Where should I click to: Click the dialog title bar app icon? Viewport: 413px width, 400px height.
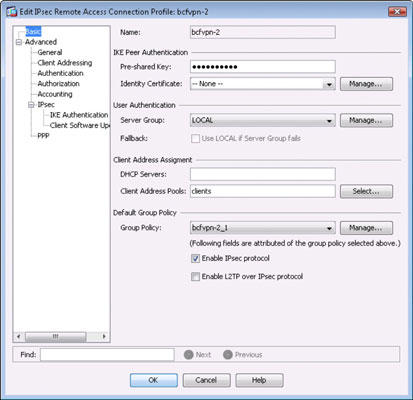(12, 12)
